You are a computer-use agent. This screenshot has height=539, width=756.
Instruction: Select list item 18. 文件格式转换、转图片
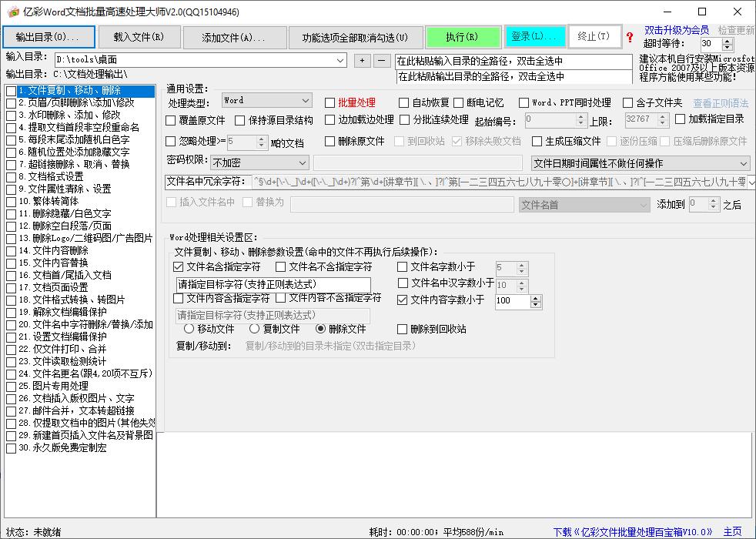[72, 300]
